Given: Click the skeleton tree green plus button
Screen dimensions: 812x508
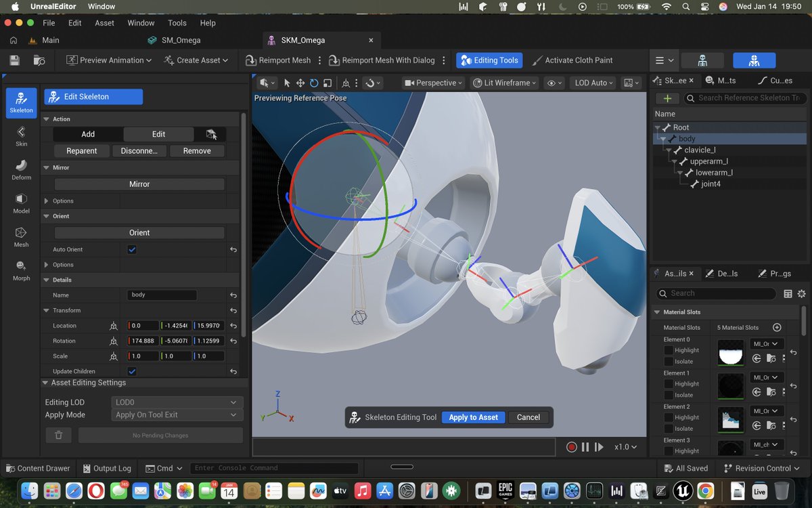Looking at the screenshot, I should point(667,98).
